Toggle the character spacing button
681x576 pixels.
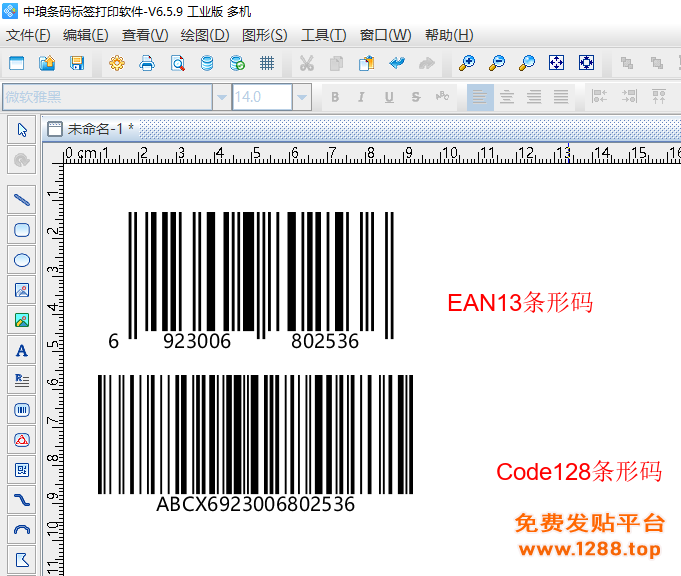coord(442,96)
